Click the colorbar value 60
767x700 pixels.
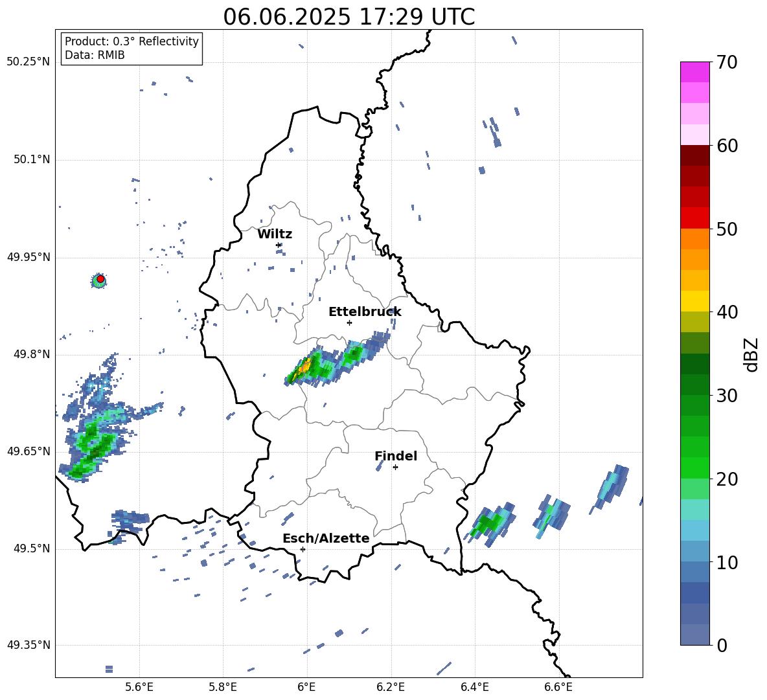tap(727, 146)
